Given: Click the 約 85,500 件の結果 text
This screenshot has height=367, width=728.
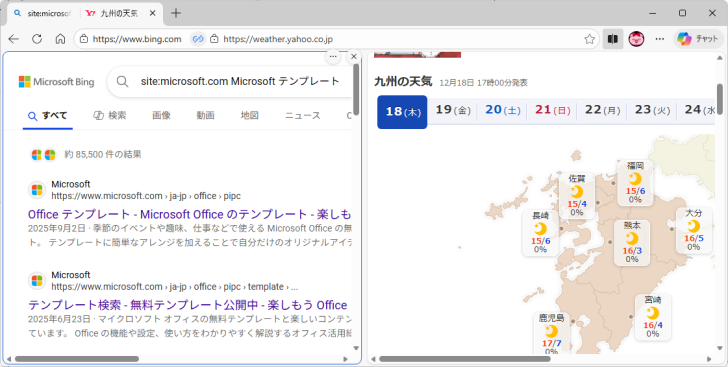Looking at the screenshot, I should point(103,154).
